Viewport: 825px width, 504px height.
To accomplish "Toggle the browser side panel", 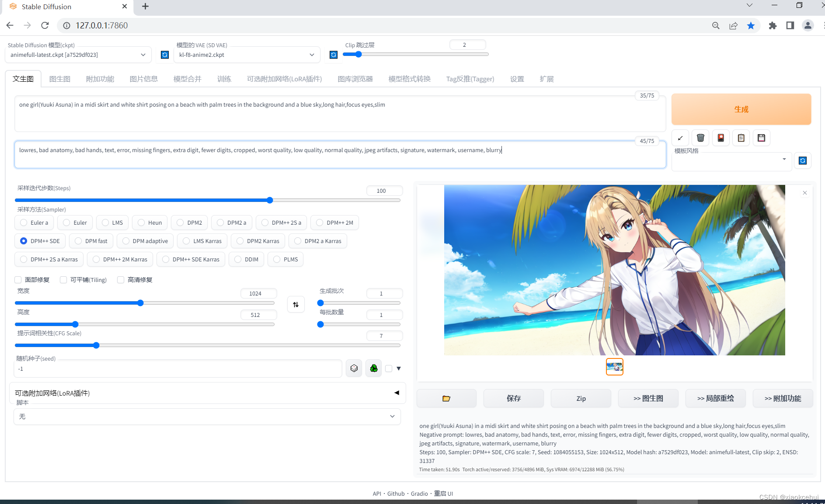I will [x=790, y=25].
